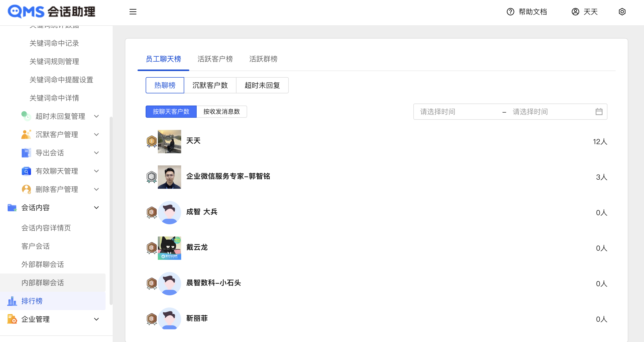The height and width of the screenshot is (342, 644).
Task: Switch to the 活跃客户榜 tab
Action: (x=215, y=59)
